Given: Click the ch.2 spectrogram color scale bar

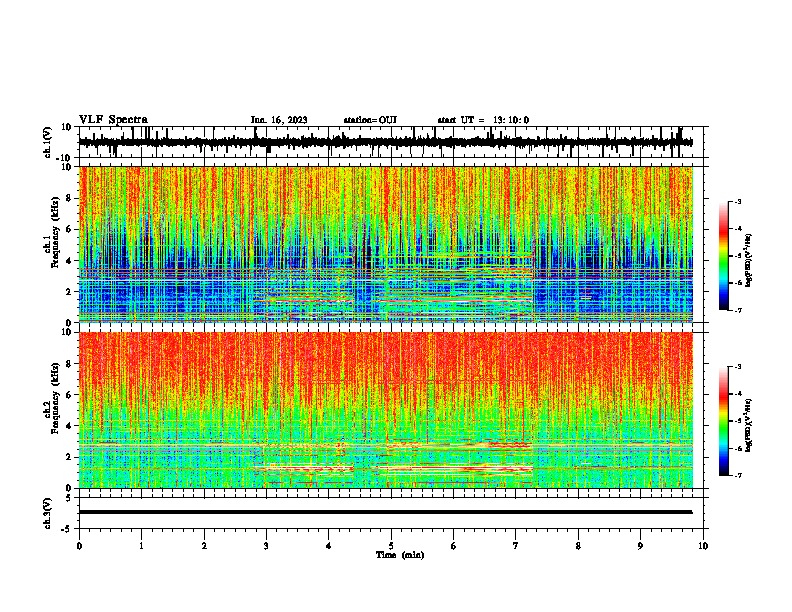Looking at the screenshot, I should pos(723,421).
